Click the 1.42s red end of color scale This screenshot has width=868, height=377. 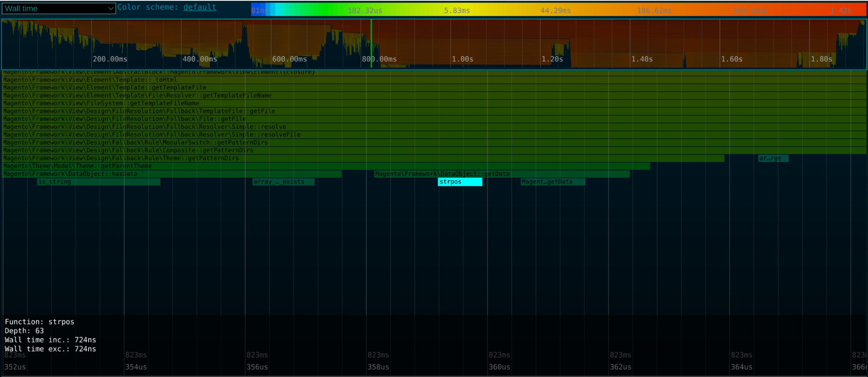[x=841, y=10]
